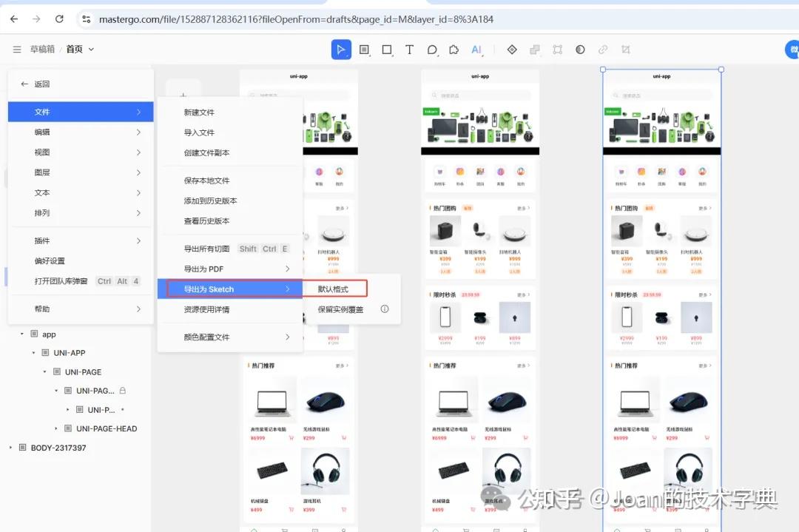Expand the UNI-PAGE-HEAD tree item

[x=55, y=428]
